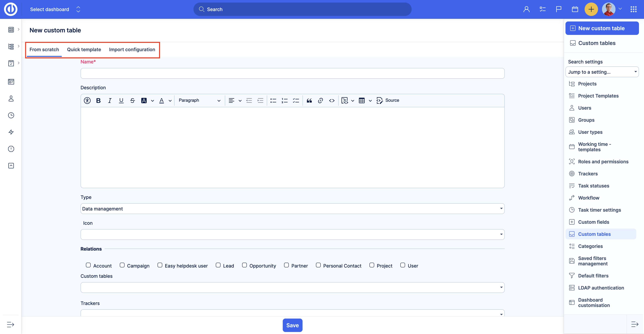The width and height of the screenshot is (644, 334).
Task: Click the insert link icon
Action: pos(320,101)
